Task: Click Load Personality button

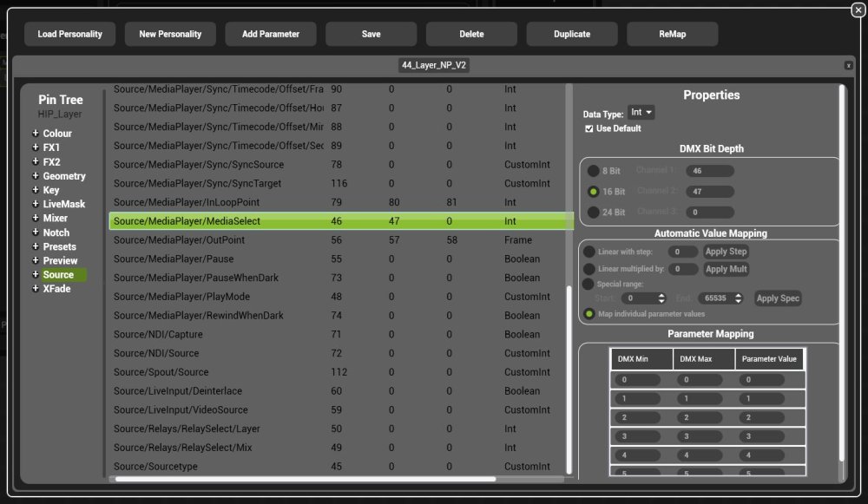Action: (69, 34)
